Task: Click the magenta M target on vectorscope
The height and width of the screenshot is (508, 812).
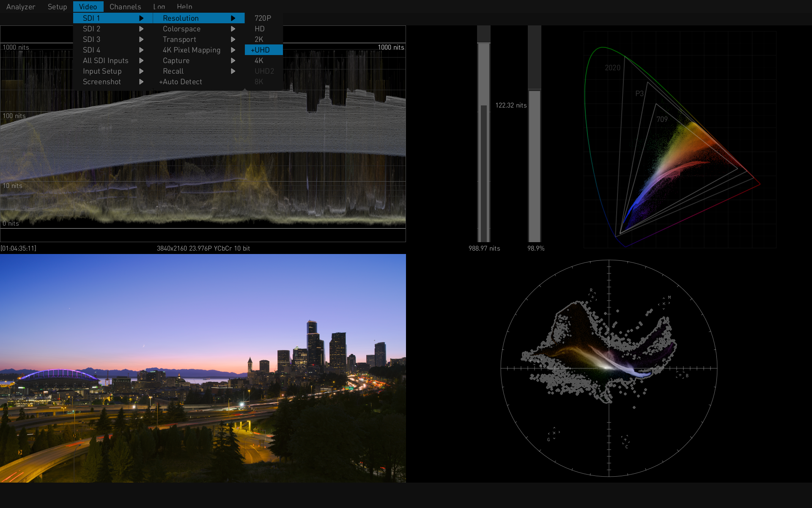Action: coord(664,303)
